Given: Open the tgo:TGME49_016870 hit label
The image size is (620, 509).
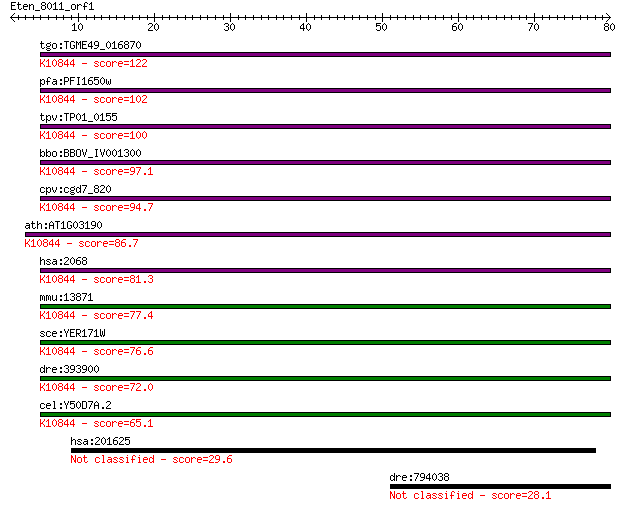Looking at the screenshot, I should pos(90,45).
